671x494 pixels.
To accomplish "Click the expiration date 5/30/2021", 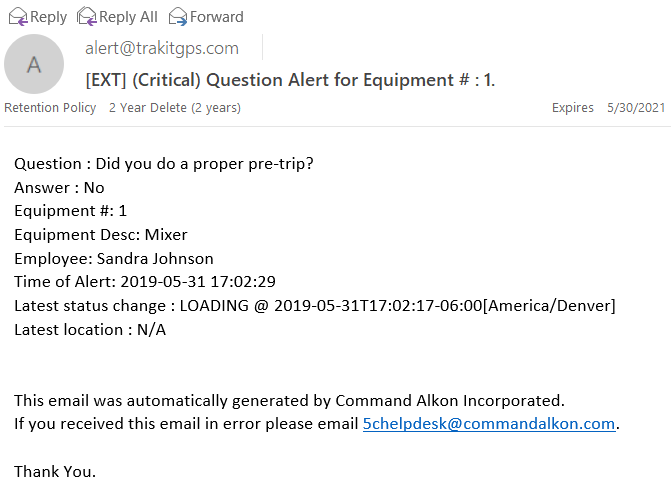I will 636,107.
